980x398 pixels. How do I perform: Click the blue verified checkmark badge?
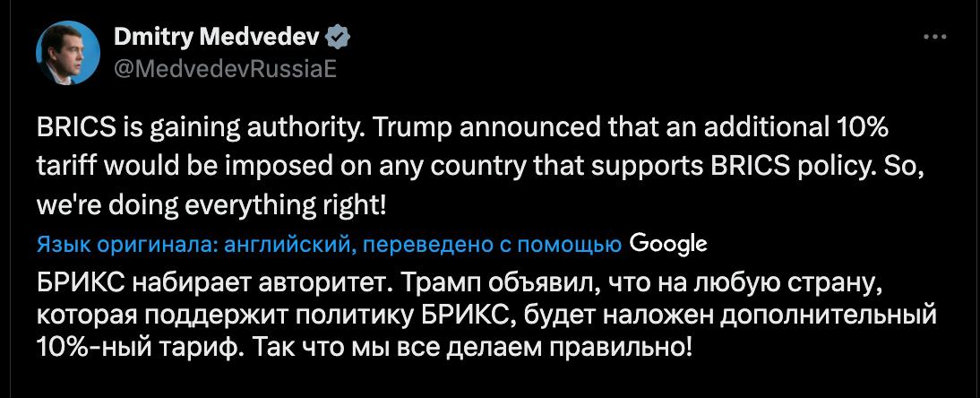(x=338, y=38)
